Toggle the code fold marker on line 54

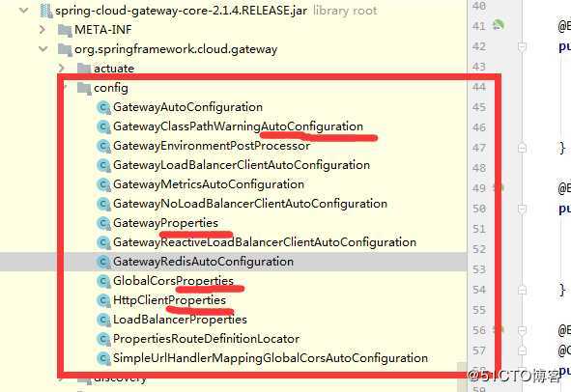click(x=522, y=290)
